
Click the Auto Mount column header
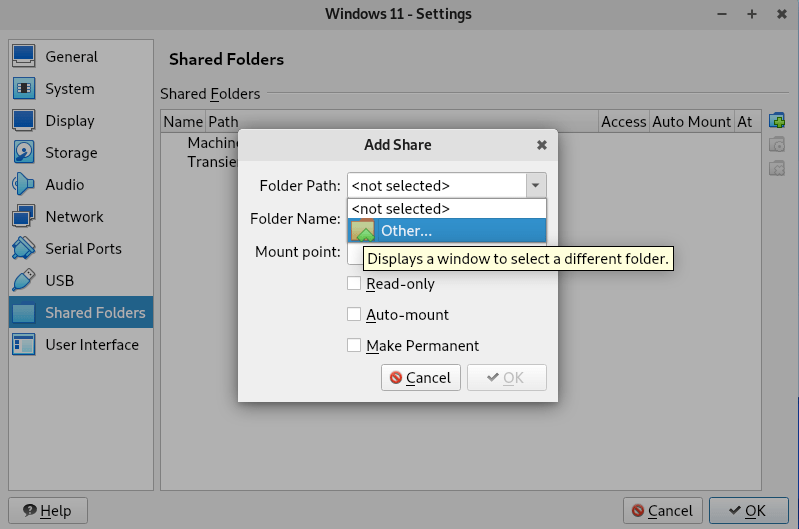pyautogui.click(x=692, y=122)
